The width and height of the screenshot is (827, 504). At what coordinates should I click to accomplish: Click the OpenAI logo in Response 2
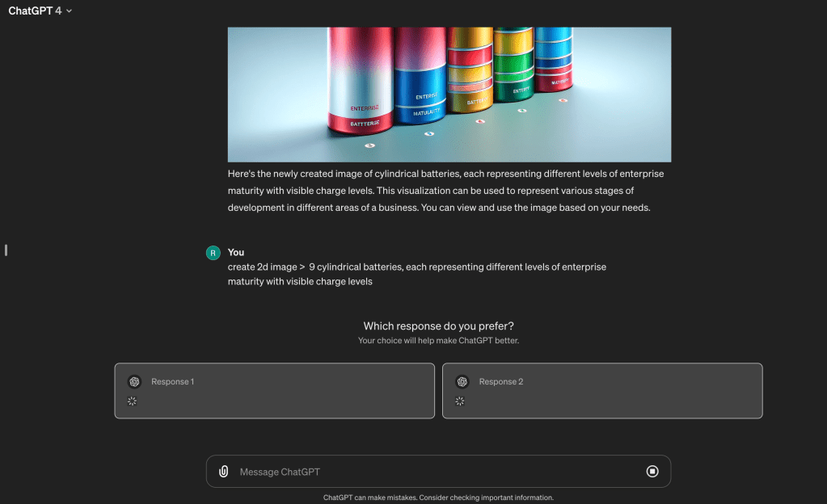[462, 381]
